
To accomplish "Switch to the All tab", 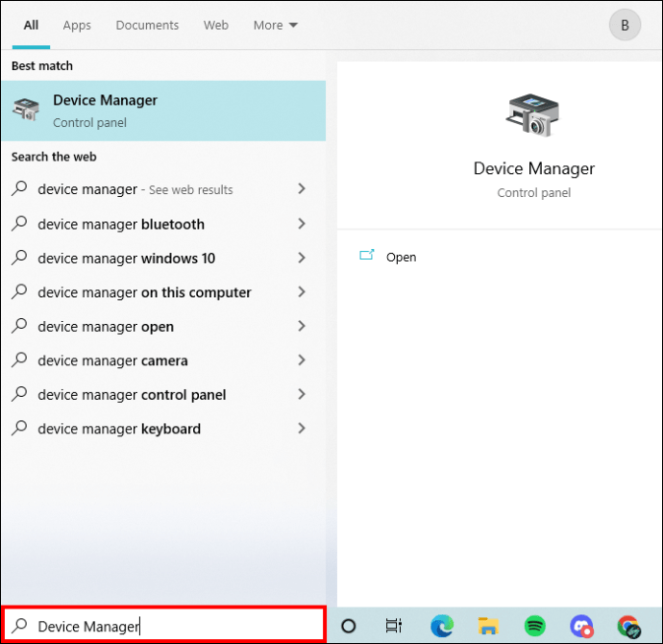I will pos(31,25).
